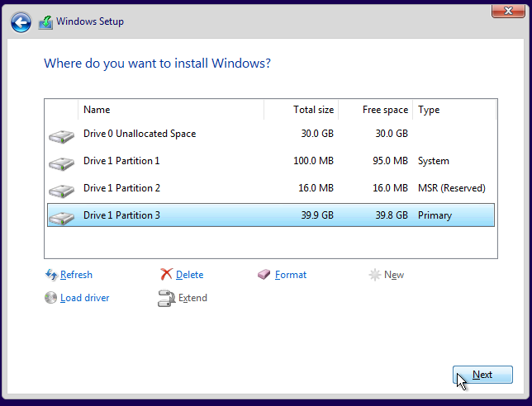Screen dimensions: 532x406
Task: Click the Extend link text
Action: point(192,298)
